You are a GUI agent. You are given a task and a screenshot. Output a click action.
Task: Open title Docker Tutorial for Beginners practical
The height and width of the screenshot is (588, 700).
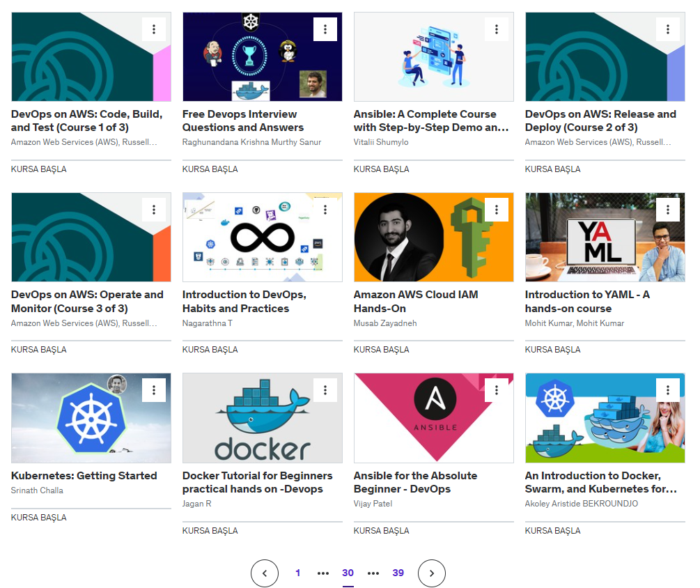(258, 482)
